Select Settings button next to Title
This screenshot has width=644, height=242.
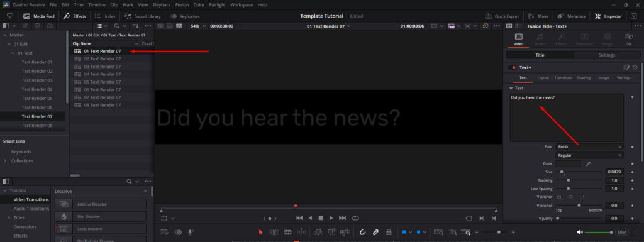click(606, 55)
